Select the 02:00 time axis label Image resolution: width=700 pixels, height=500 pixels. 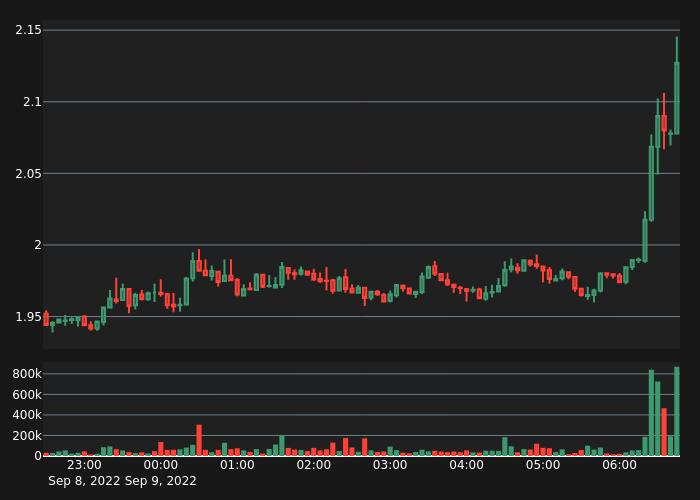[314, 465]
